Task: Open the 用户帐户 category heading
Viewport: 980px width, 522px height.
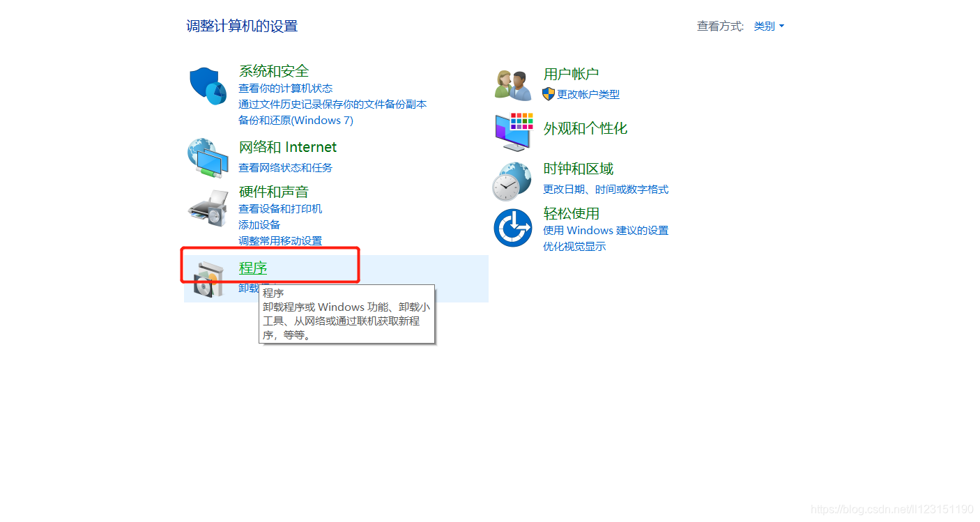Action: coord(572,74)
